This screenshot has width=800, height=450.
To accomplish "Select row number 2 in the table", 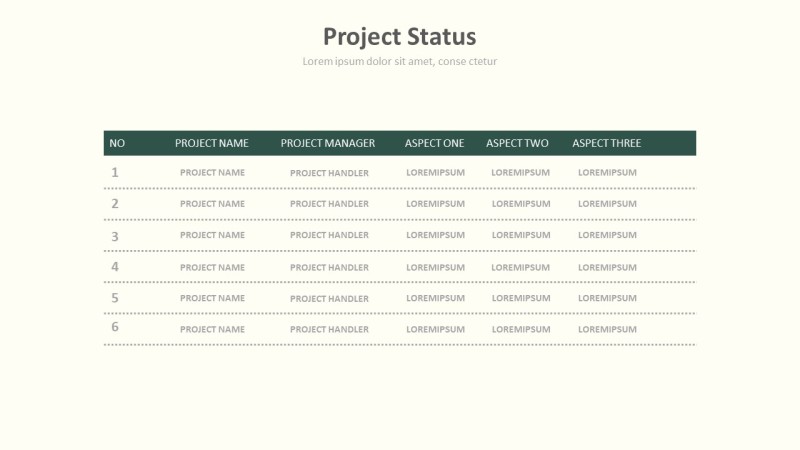I will click(x=115, y=204).
